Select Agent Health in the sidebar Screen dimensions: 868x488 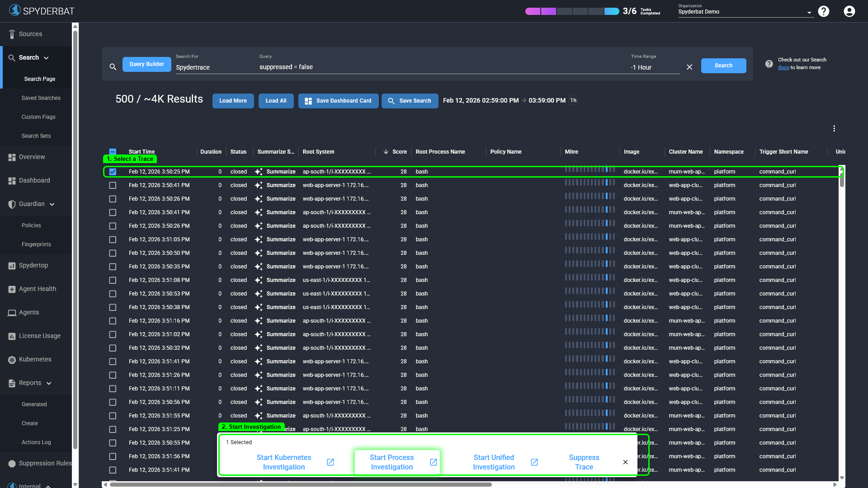point(37,289)
